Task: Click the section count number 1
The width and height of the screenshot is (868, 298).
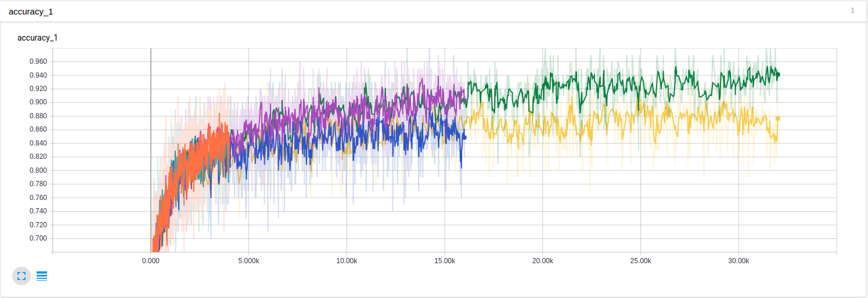Action: (852, 10)
